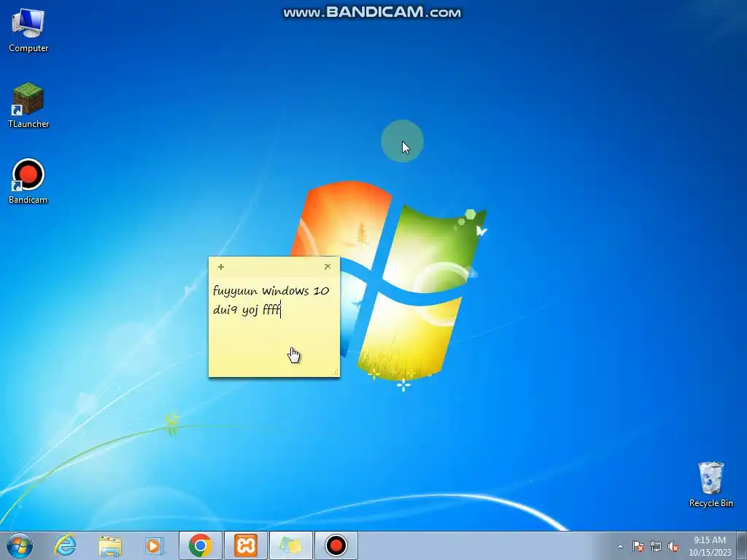Click the sticky note resize grip corner
This screenshot has width=747, height=560.
336,373
